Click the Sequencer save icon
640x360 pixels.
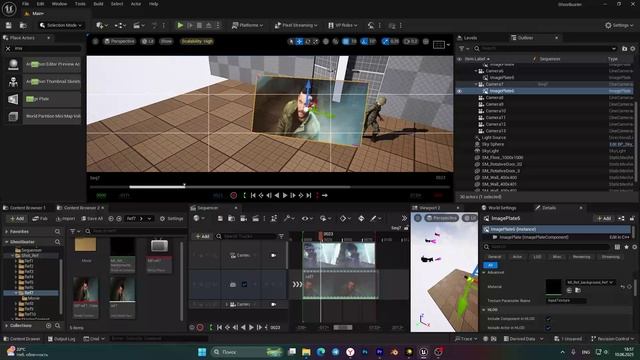click(220, 219)
